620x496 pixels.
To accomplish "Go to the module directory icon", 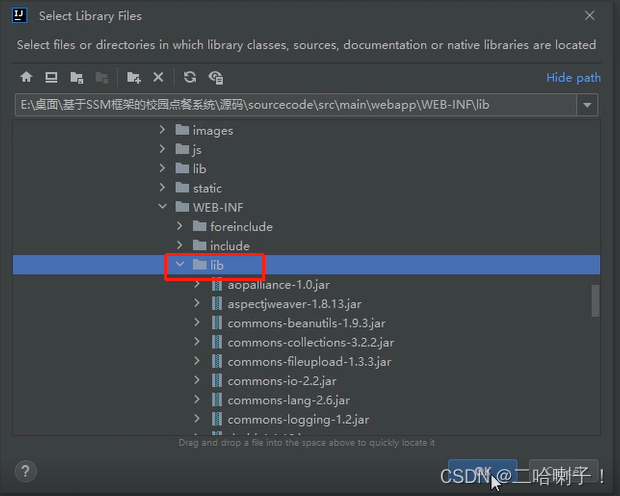I will 102,78.
